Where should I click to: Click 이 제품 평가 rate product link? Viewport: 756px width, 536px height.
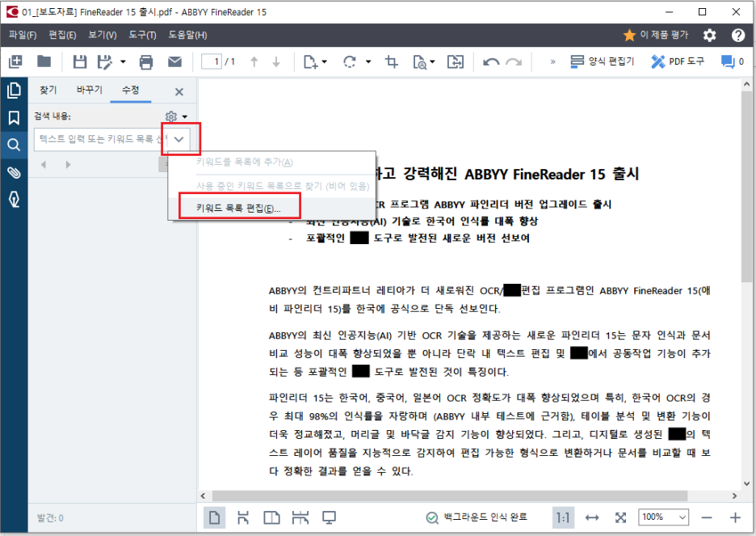coord(656,35)
